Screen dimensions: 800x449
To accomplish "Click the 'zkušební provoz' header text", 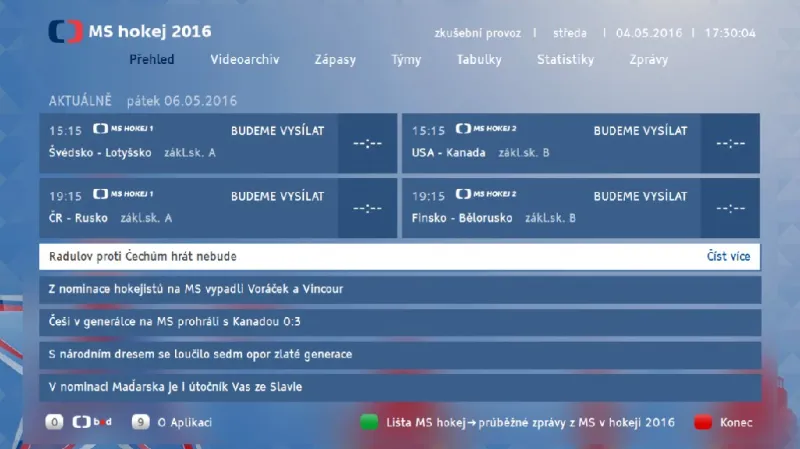I will [478, 34].
